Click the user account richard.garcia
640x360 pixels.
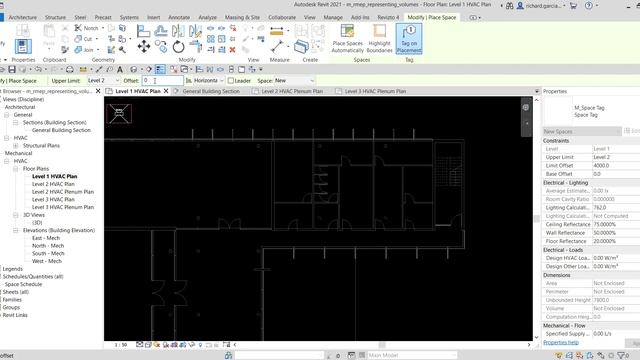point(542,6)
